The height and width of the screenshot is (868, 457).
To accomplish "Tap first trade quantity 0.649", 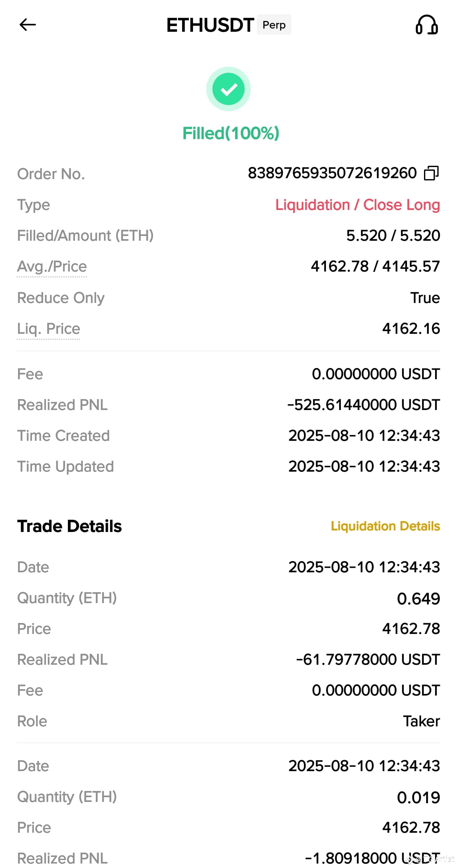I will pyautogui.click(x=418, y=598).
